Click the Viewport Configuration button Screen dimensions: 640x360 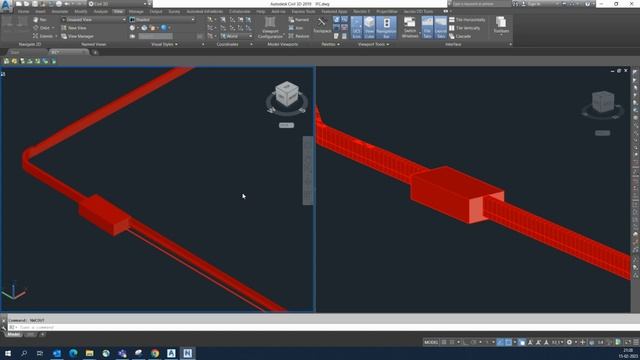pos(270,27)
